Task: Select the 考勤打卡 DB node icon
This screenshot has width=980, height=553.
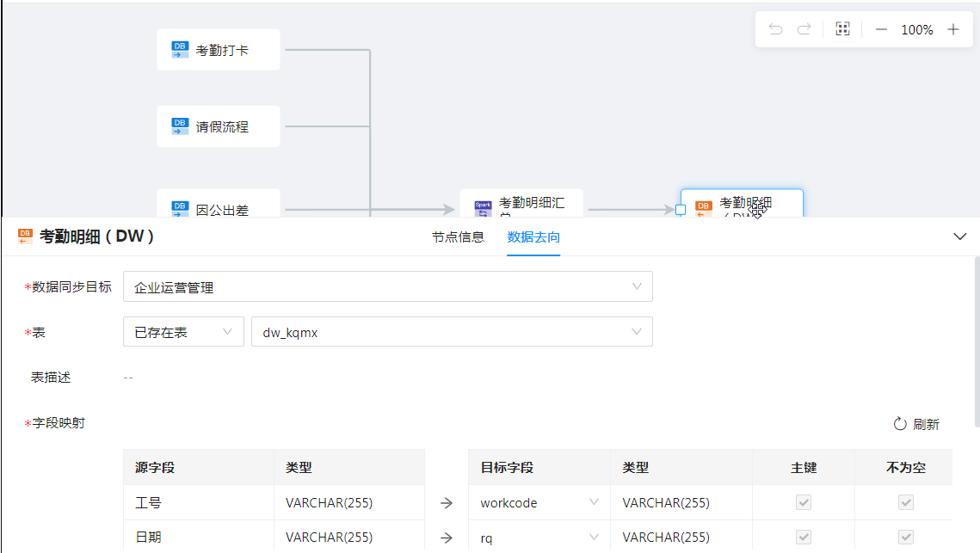Action: [180, 50]
